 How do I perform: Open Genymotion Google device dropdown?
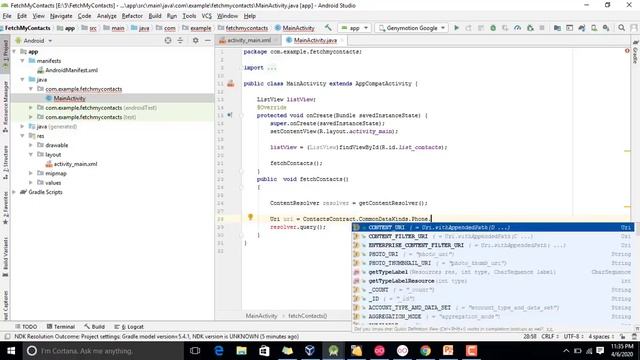(411, 28)
